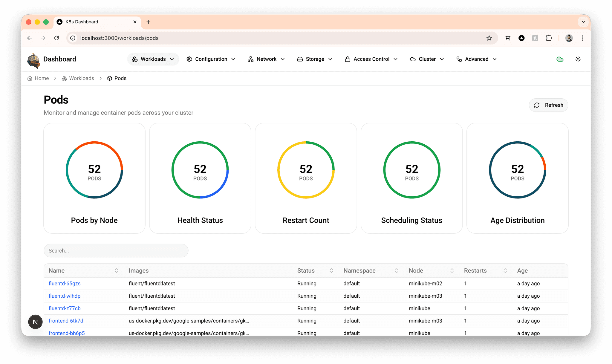Open the Storage icon in the nav bar
Viewport: 612px width, 364px height.
300,59
